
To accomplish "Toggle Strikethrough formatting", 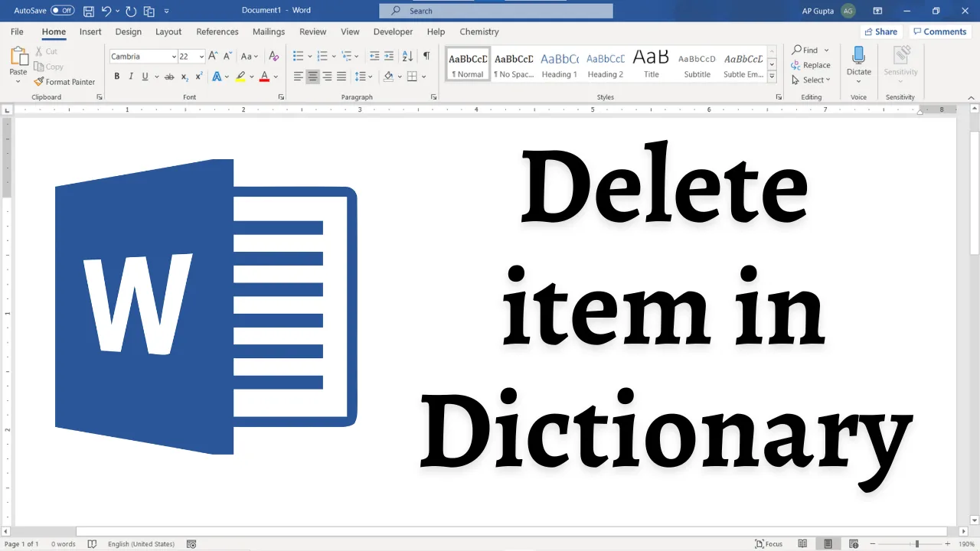I will pos(169,77).
